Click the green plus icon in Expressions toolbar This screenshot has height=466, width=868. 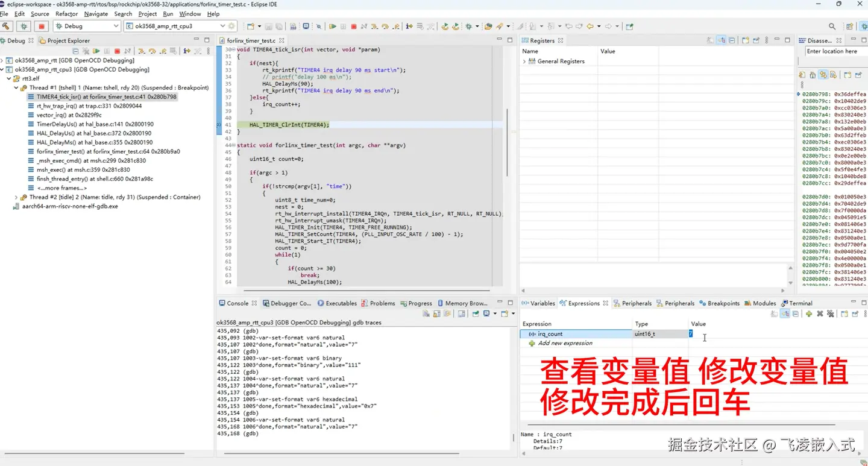pos(809,313)
